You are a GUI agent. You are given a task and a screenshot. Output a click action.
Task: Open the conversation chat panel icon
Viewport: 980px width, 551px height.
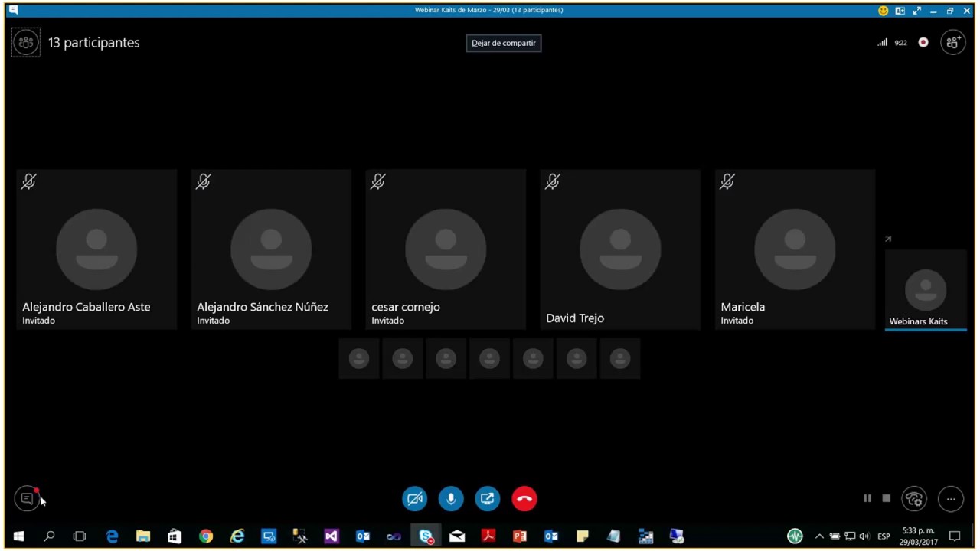[x=27, y=499]
